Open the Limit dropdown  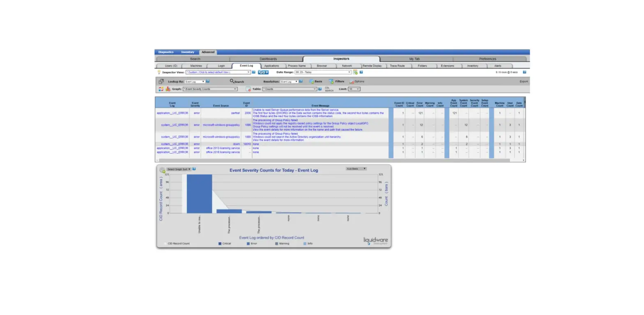354,89
